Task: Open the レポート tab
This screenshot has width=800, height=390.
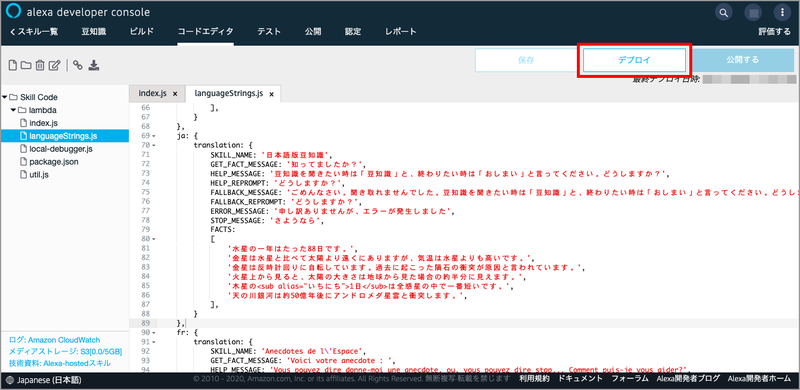Action: pos(401,32)
